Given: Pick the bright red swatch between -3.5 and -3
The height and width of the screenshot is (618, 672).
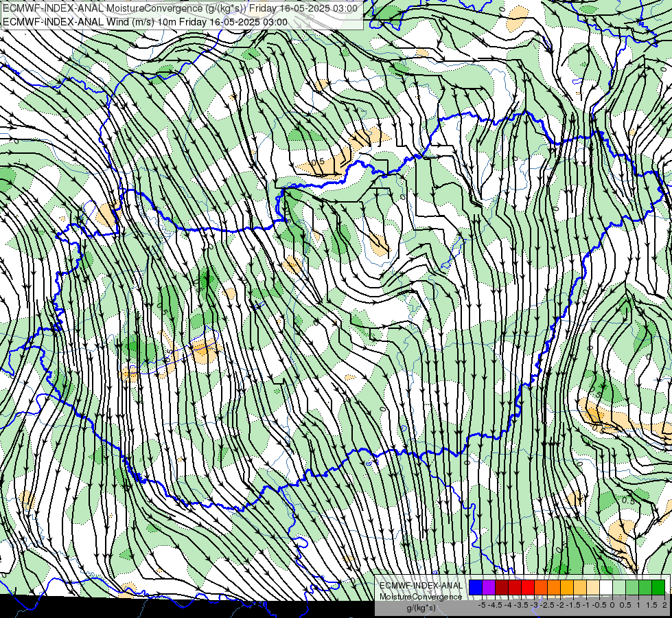Looking at the screenshot, I should click(x=528, y=588).
